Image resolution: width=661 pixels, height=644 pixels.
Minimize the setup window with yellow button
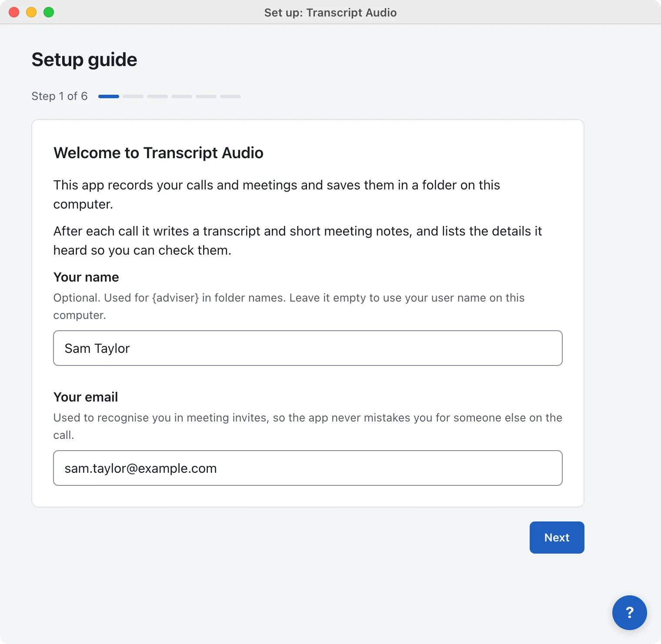(31, 12)
